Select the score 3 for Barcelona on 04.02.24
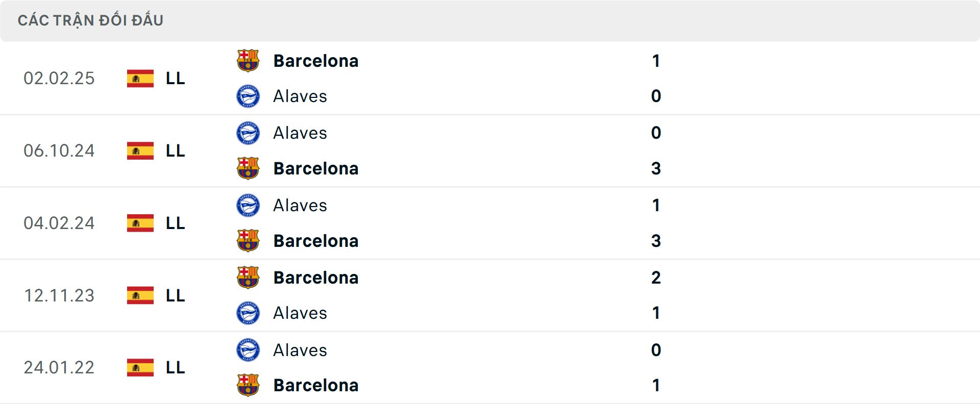This screenshot has width=980, height=404. 656,241
